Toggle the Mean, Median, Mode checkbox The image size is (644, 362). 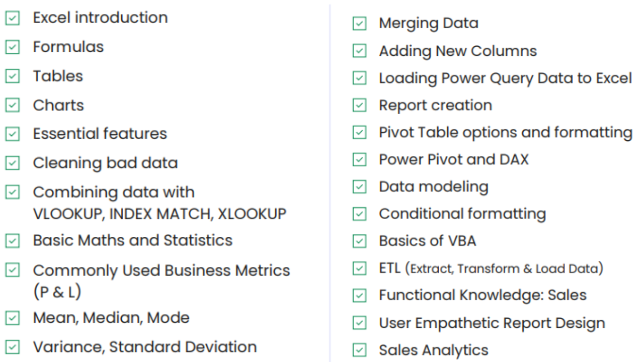coord(13,318)
